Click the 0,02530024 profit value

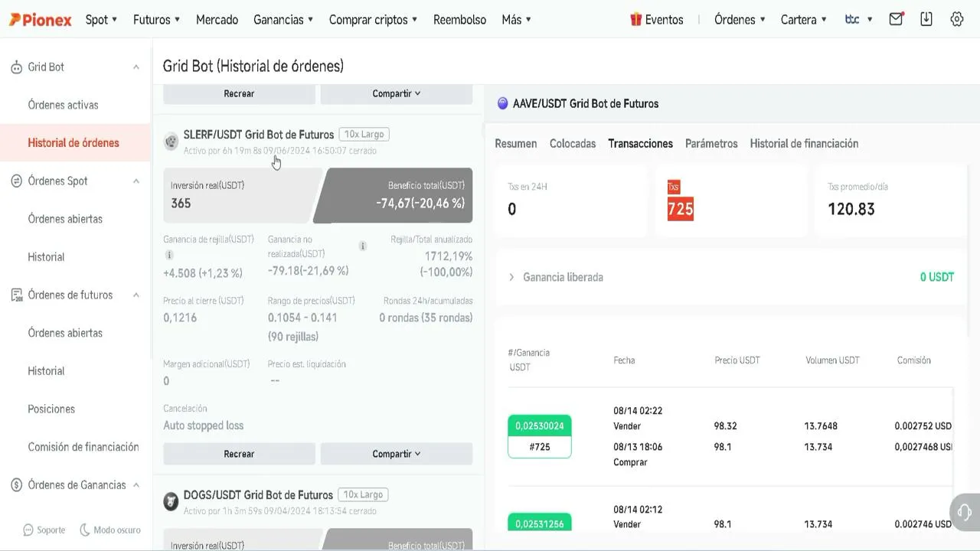pos(540,425)
